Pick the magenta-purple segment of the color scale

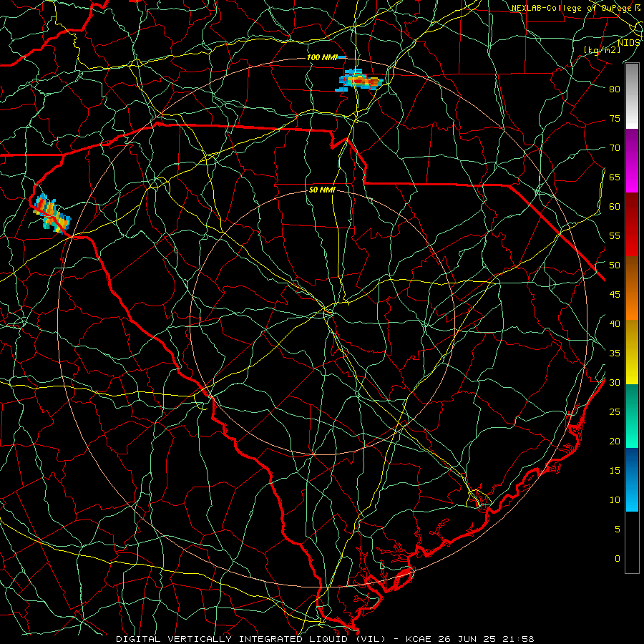(632, 160)
